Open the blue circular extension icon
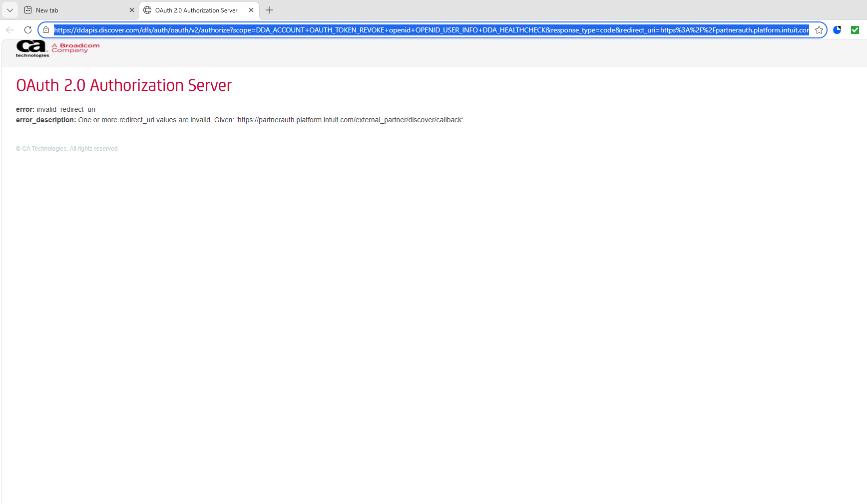Screen dimensions: 867x504 pyautogui.click(x=838, y=30)
